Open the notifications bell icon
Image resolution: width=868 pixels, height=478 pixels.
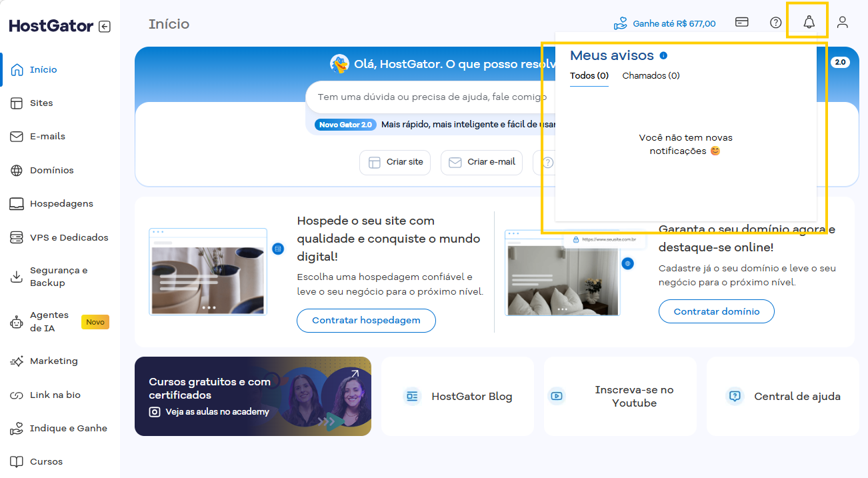click(x=809, y=23)
